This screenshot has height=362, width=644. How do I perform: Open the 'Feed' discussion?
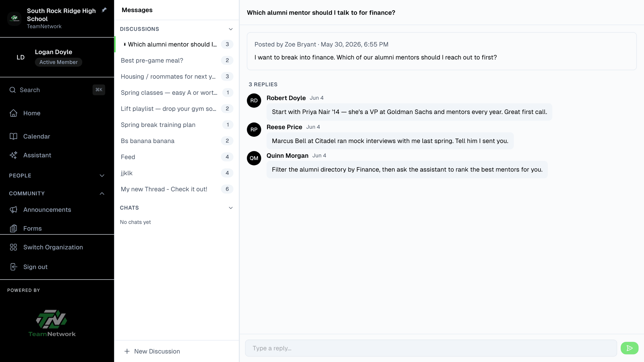pos(177,157)
